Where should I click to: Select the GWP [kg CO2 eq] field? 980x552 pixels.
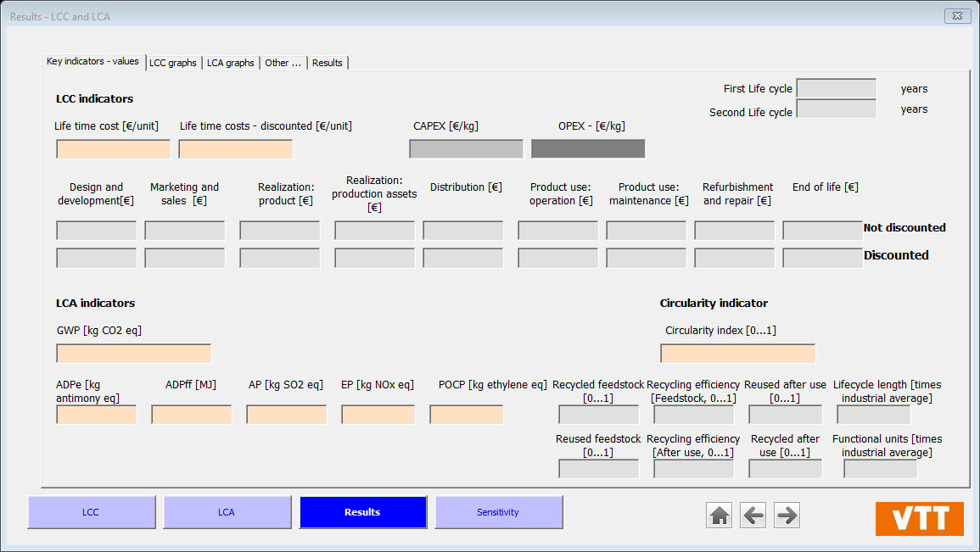134,354
